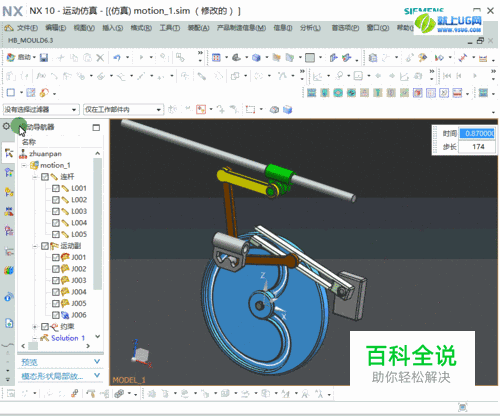
Task: Open the 工具(T) menu
Action: (169, 28)
